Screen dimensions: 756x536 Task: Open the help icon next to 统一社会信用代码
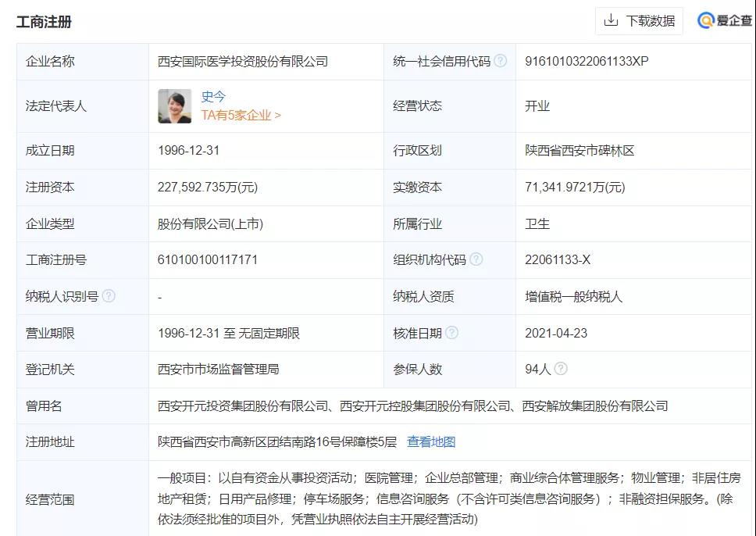pos(501,61)
